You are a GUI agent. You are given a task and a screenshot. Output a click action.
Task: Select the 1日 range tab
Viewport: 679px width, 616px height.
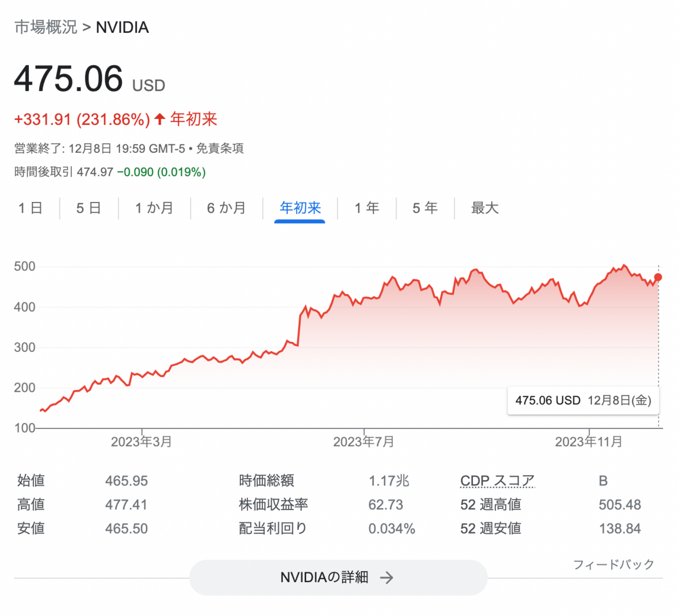pyautogui.click(x=31, y=208)
